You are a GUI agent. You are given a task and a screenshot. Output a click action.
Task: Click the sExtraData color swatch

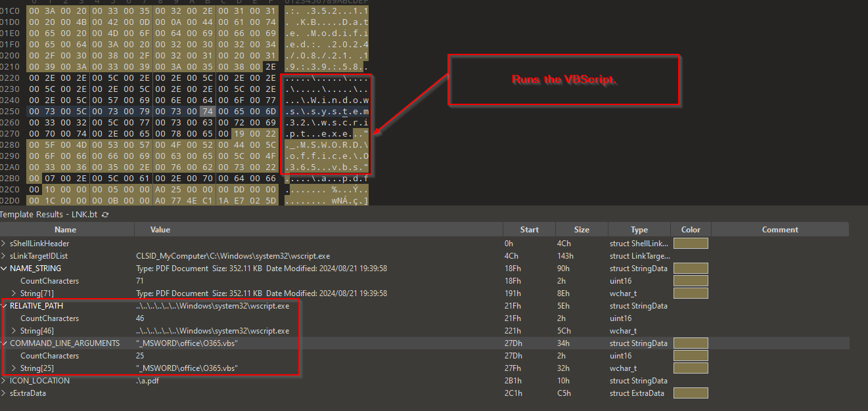click(x=691, y=393)
